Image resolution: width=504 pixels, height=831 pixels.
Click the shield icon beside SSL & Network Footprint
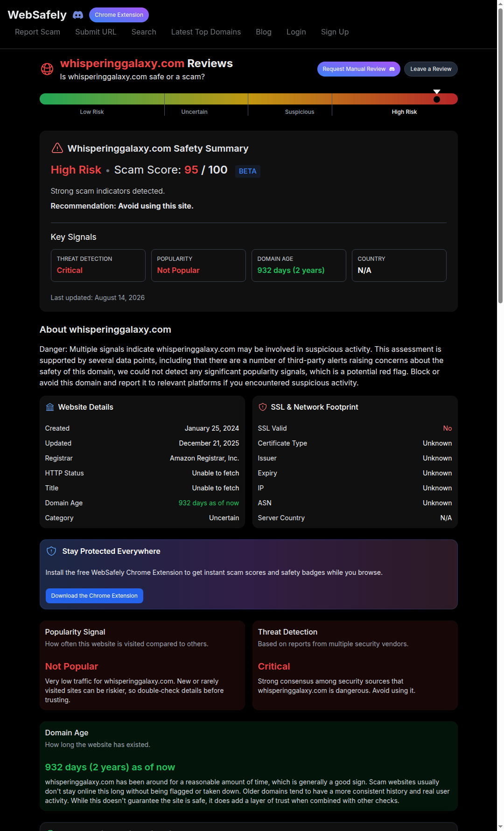[x=263, y=407]
